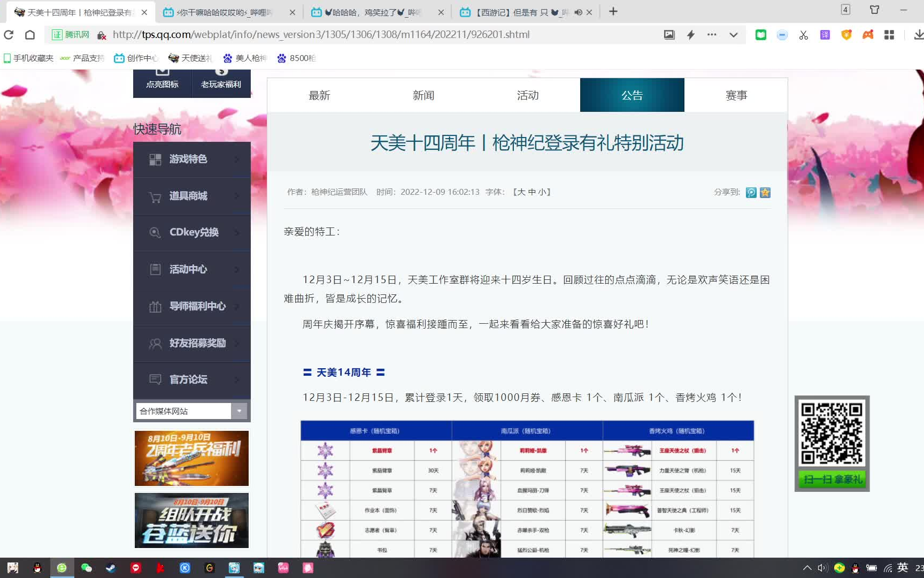Open the 天使送礼 bookmark
This screenshot has width=924, height=578.
190,58
